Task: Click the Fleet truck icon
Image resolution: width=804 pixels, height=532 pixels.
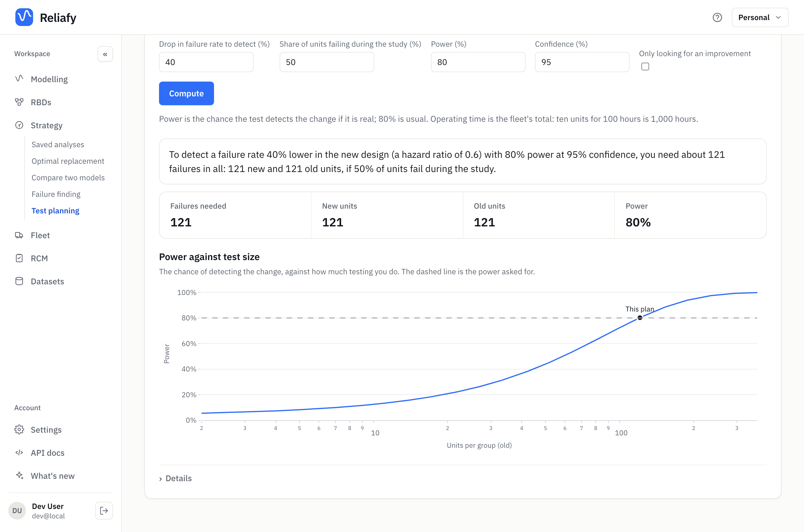Action: click(19, 235)
